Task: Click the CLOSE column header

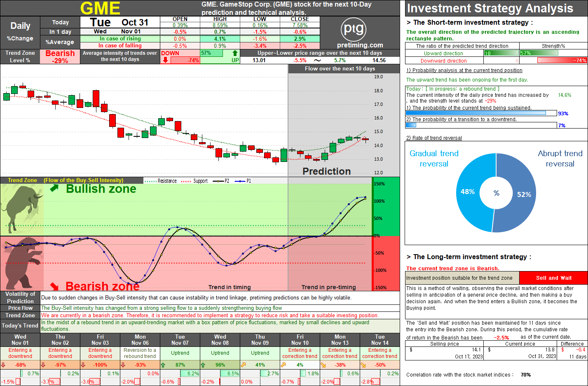Action: tap(300, 19)
